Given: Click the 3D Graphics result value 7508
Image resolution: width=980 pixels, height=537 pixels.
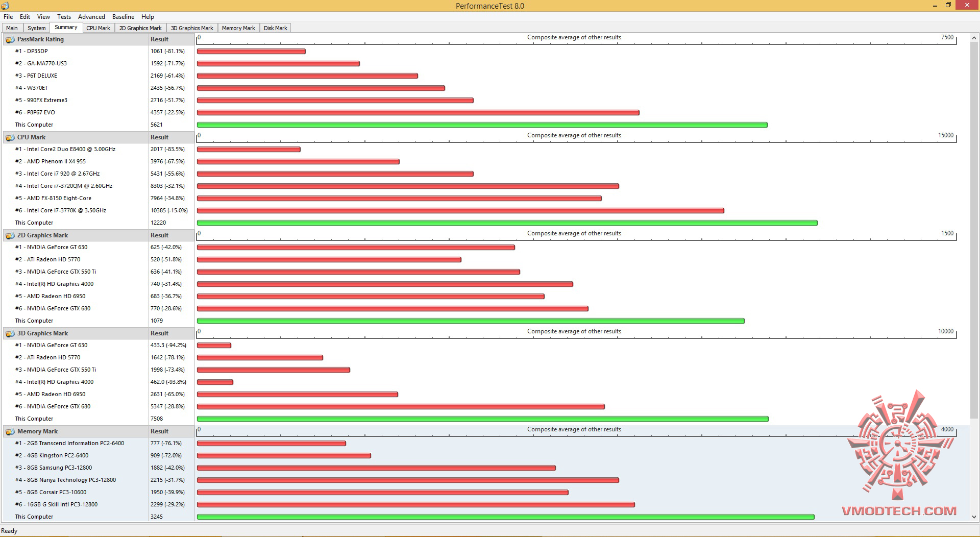Looking at the screenshot, I should click(x=157, y=419).
